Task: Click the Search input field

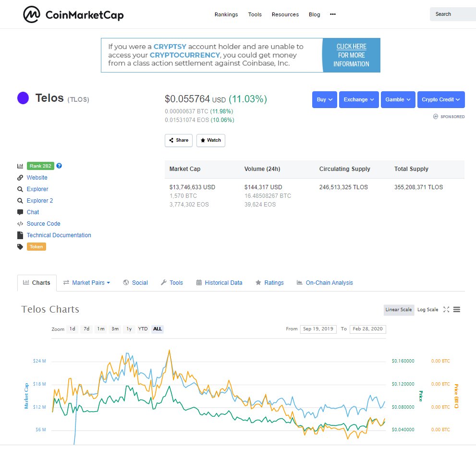Action: coord(453,14)
